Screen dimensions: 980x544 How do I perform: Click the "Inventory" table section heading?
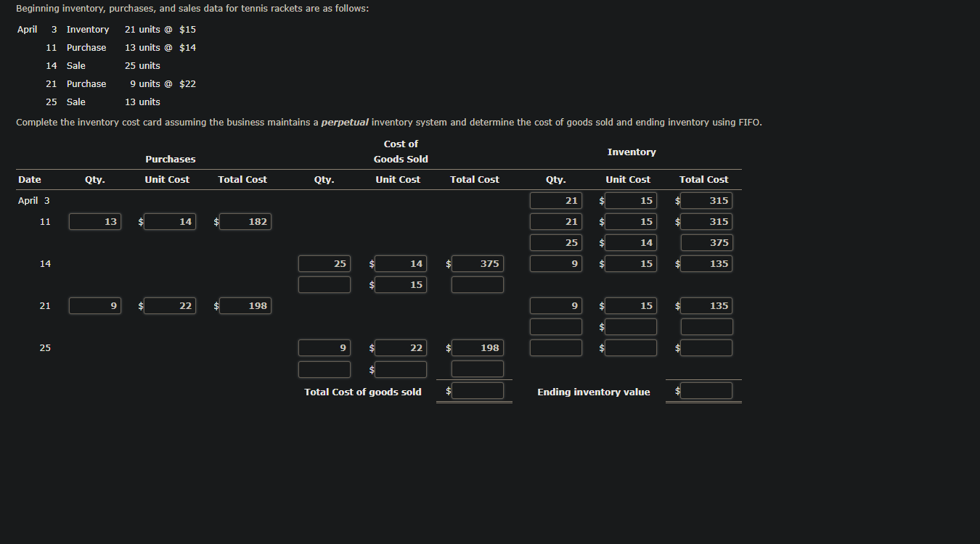pos(632,152)
